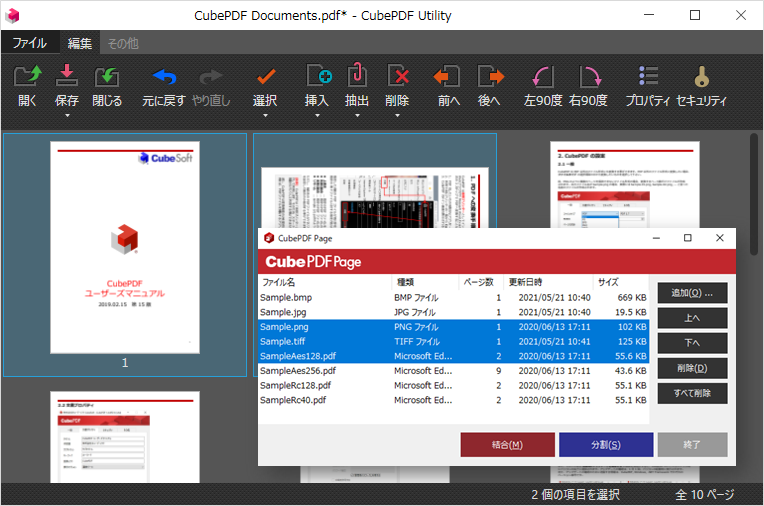Viewport: 764px width, 506px height.
Task: Move page with 後へ icon
Action: coord(491,76)
